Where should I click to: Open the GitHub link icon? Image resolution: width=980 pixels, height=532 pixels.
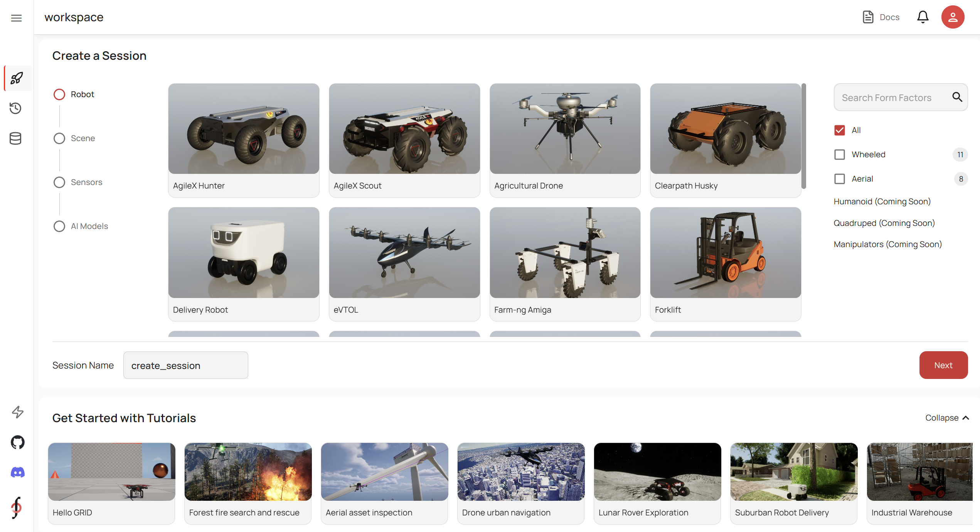click(18, 442)
